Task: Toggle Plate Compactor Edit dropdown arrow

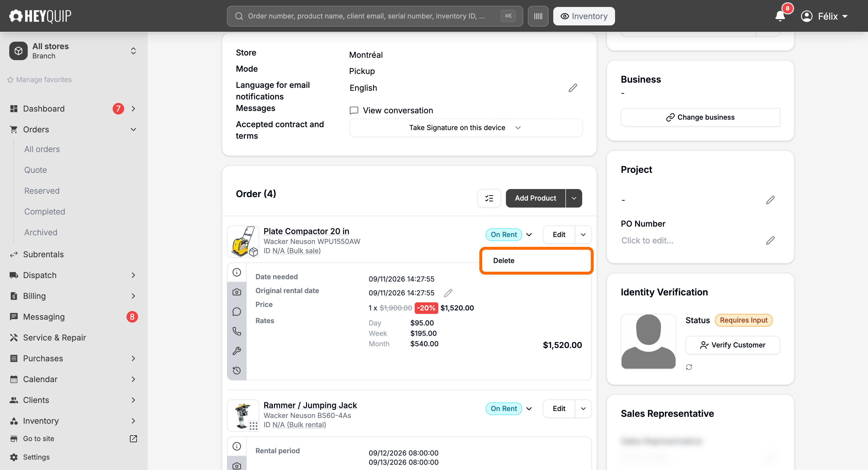Action: [583, 234]
